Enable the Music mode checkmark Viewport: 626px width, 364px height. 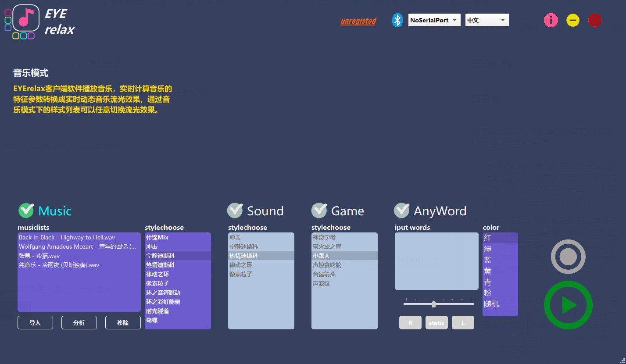(26, 211)
